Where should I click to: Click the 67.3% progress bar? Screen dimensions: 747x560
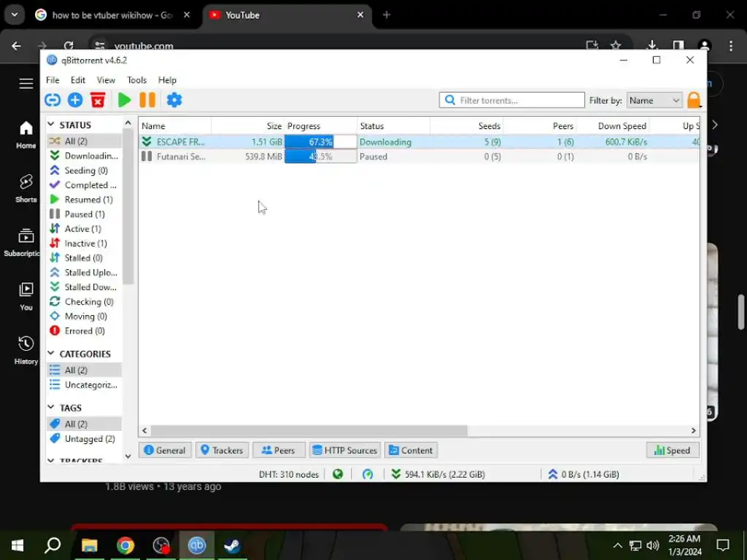click(x=321, y=142)
